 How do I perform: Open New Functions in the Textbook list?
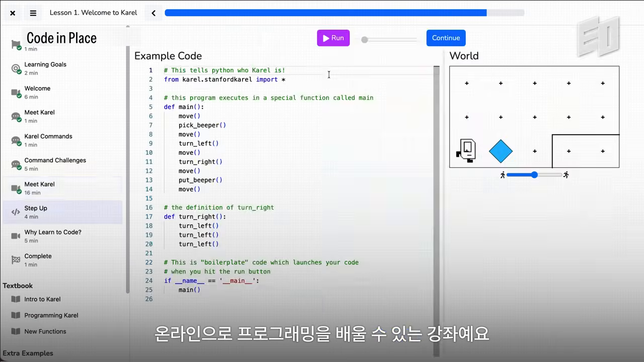point(45,331)
